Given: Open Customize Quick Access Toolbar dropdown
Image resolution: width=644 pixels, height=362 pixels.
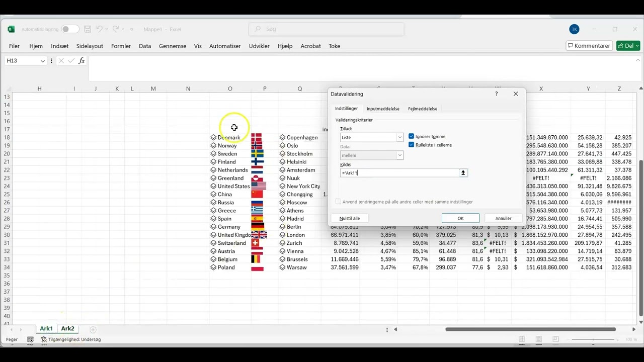Looking at the screenshot, I should pos(132,29).
